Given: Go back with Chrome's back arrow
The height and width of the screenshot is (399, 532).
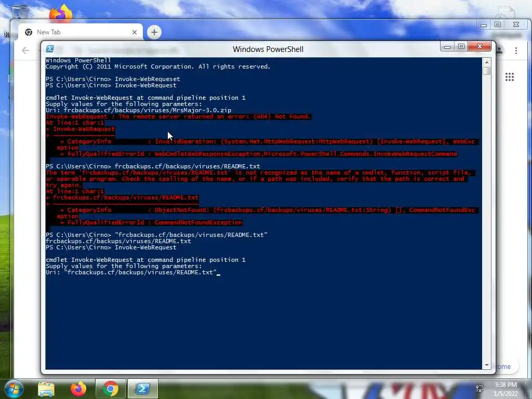Looking at the screenshot, I should (25, 50).
